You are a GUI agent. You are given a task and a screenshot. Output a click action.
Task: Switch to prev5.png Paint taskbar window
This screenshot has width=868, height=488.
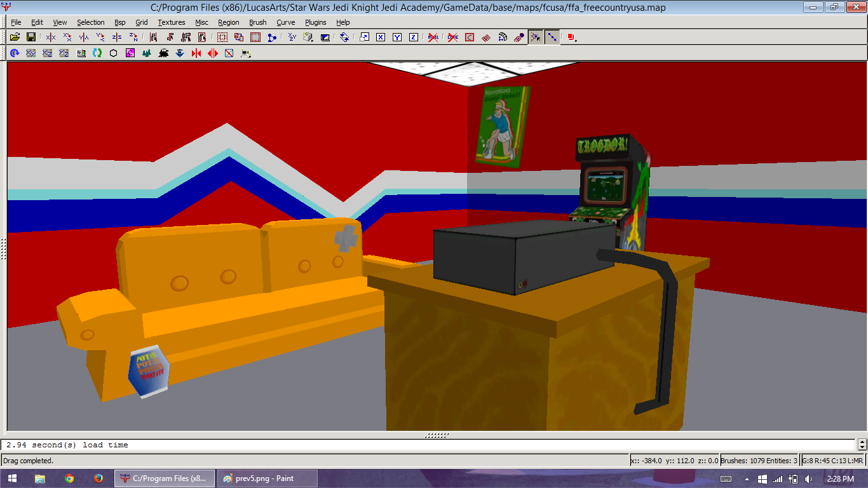pyautogui.click(x=267, y=478)
